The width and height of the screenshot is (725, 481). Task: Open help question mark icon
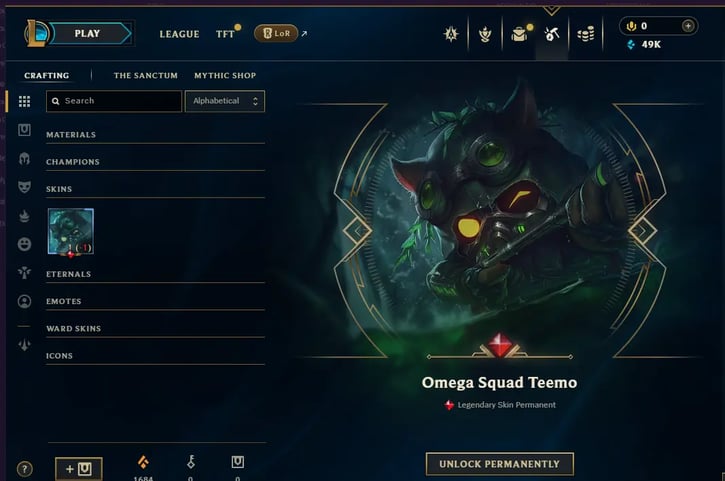25,469
